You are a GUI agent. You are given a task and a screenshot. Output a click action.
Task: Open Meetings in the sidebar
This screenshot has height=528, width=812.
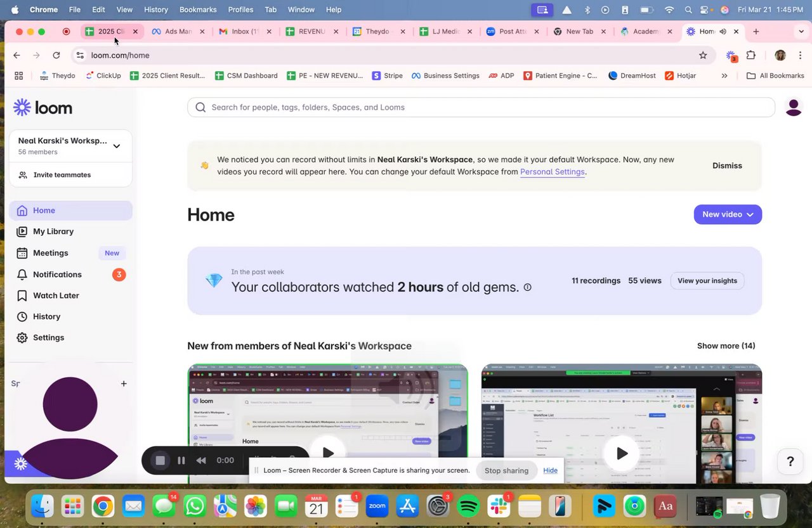click(x=70, y=253)
